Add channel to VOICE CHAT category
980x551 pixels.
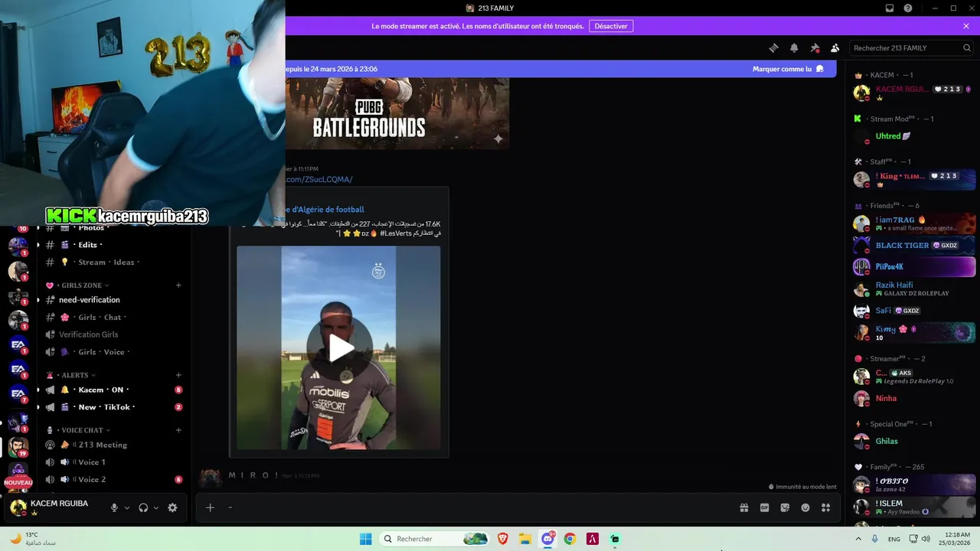pyautogui.click(x=178, y=430)
